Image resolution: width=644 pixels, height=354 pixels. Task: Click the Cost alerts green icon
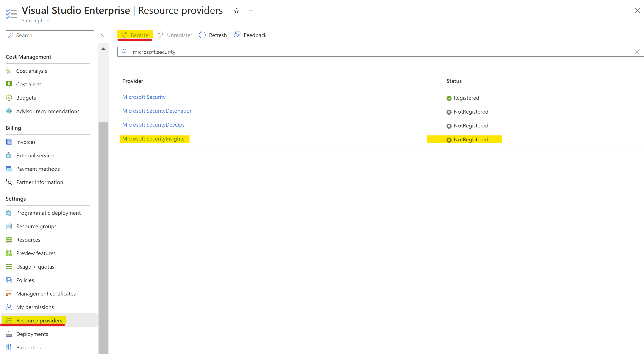click(x=9, y=84)
